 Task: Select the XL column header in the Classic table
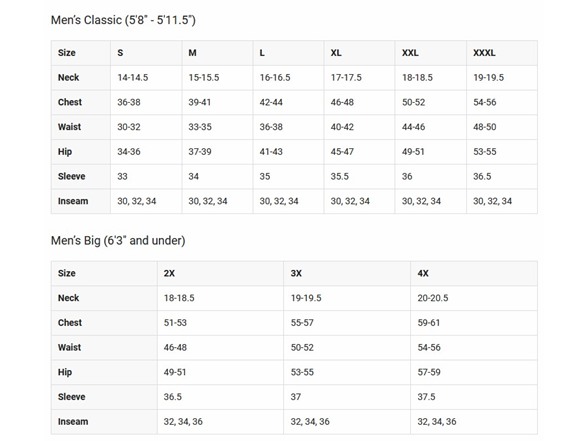[x=336, y=53]
